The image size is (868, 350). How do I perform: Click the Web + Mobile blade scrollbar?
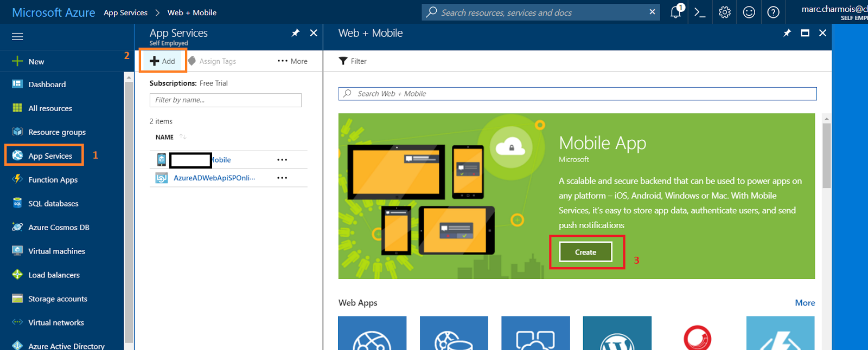[x=826, y=155]
